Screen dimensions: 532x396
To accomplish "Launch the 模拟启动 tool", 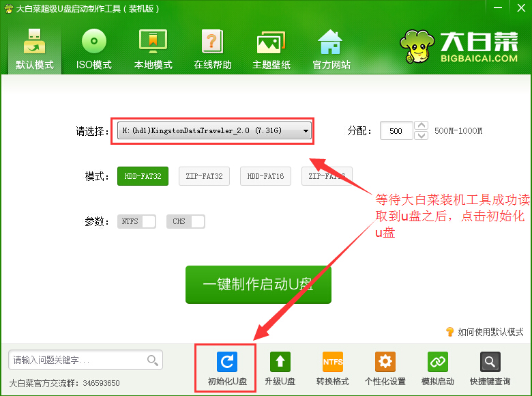I will click(x=437, y=363).
